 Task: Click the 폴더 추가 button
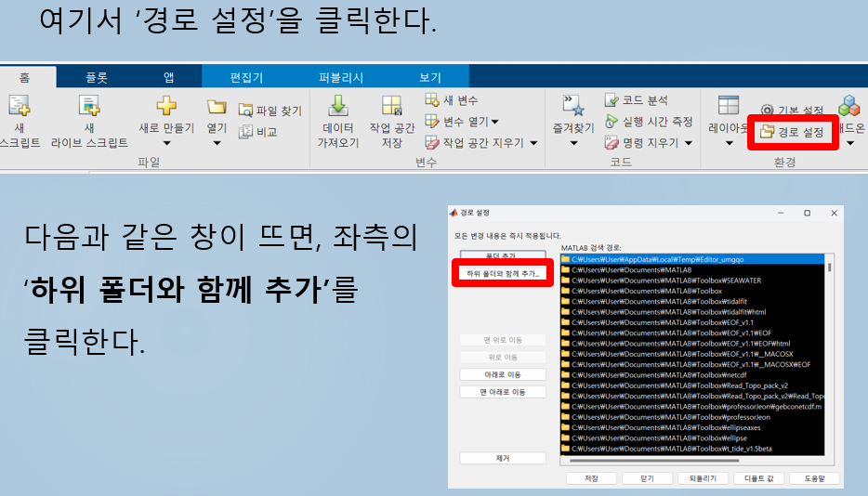pos(503,255)
